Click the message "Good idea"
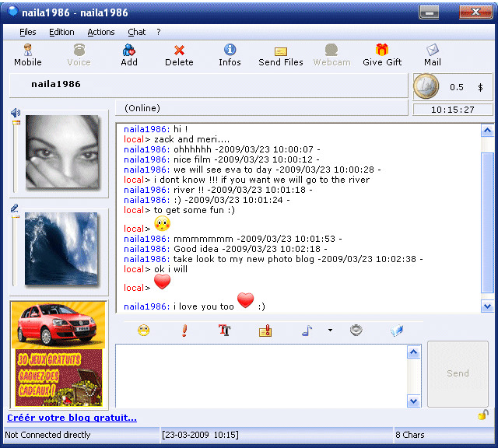The image size is (498, 448). pos(196,249)
